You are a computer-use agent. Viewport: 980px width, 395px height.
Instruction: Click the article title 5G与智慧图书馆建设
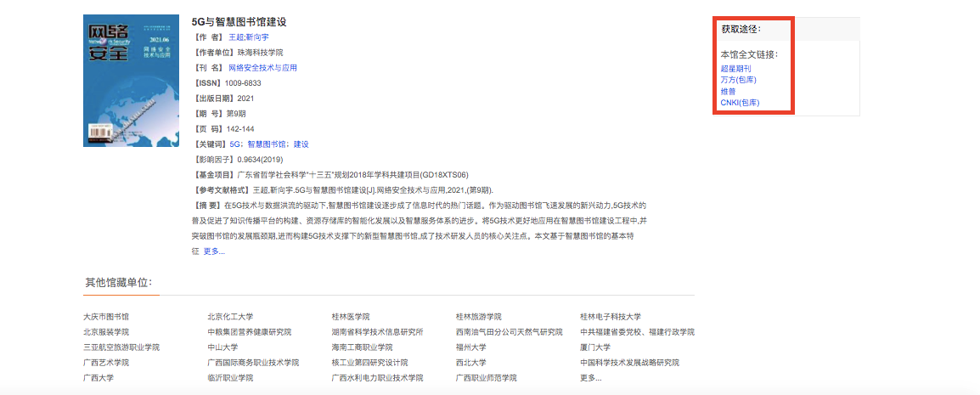(x=239, y=22)
